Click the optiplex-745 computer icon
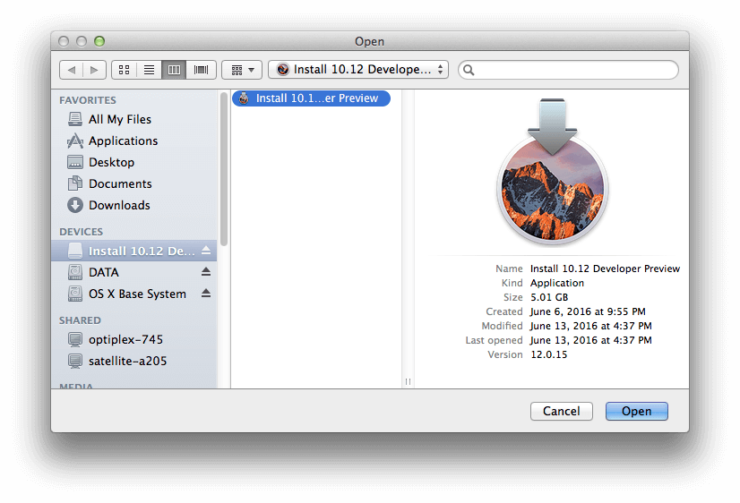 coord(75,339)
